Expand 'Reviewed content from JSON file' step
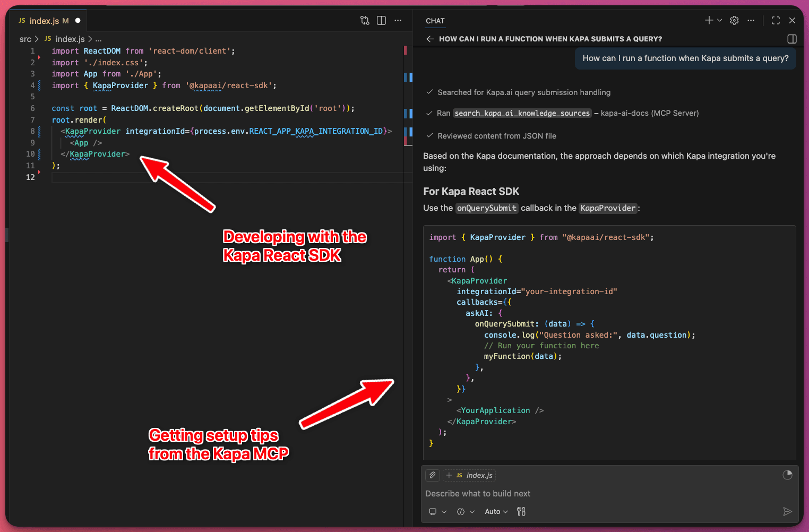809x532 pixels. point(492,136)
